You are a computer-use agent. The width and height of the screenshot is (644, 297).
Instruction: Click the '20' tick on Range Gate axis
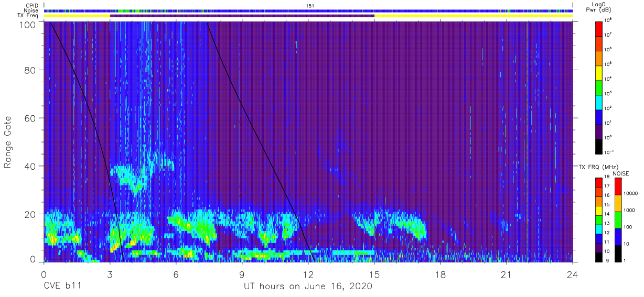click(x=30, y=214)
